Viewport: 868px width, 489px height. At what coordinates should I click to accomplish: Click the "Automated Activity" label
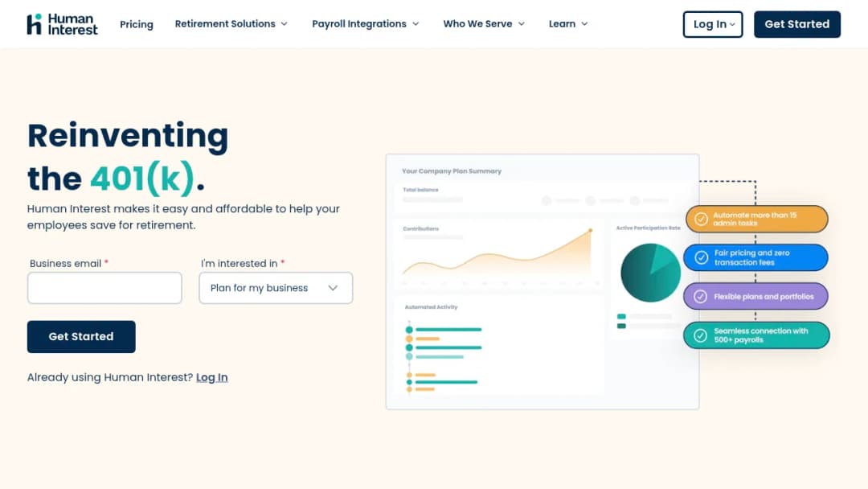tap(432, 306)
